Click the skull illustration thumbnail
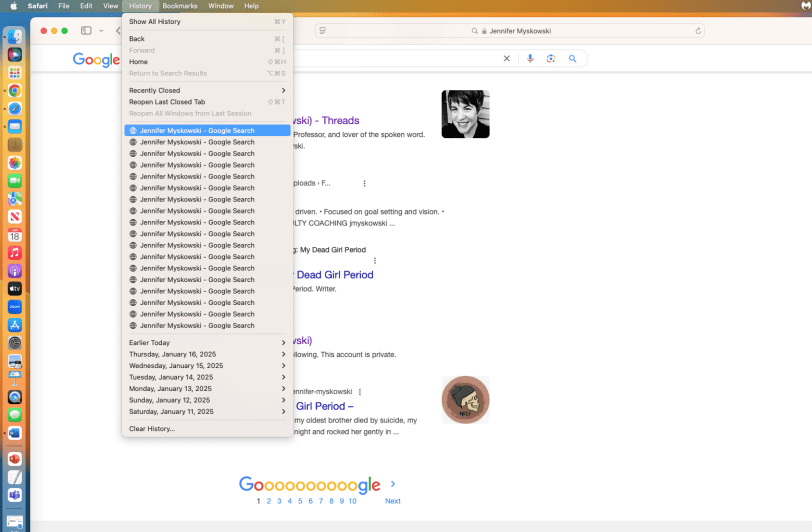This screenshot has width=812, height=532. point(466,400)
